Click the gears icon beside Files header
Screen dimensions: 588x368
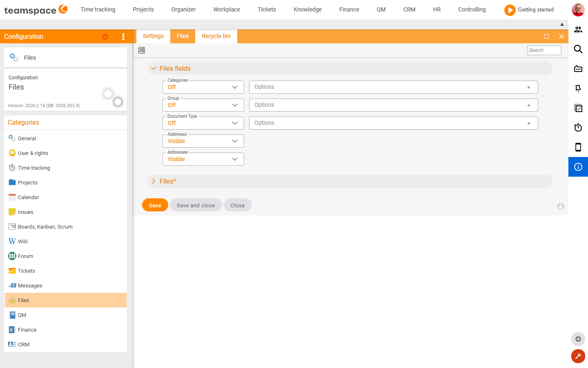(14, 57)
